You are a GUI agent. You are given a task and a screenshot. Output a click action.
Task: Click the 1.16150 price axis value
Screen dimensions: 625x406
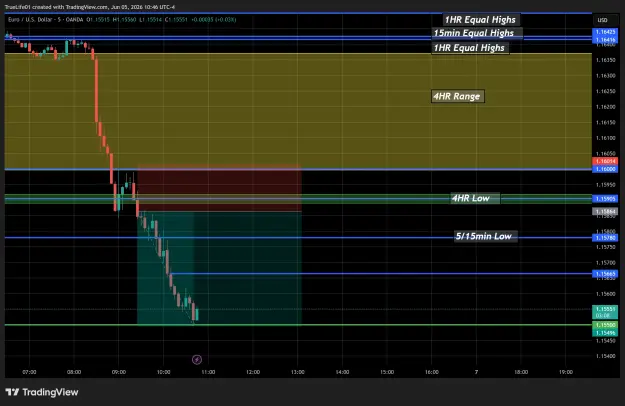(605, 122)
